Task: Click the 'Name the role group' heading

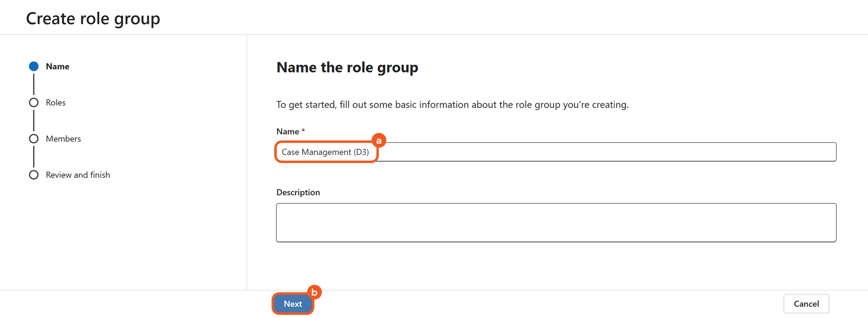Action: (x=347, y=67)
